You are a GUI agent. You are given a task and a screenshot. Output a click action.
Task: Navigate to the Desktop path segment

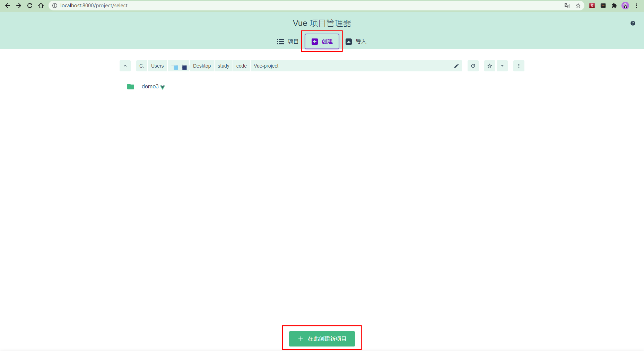[202, 66]
